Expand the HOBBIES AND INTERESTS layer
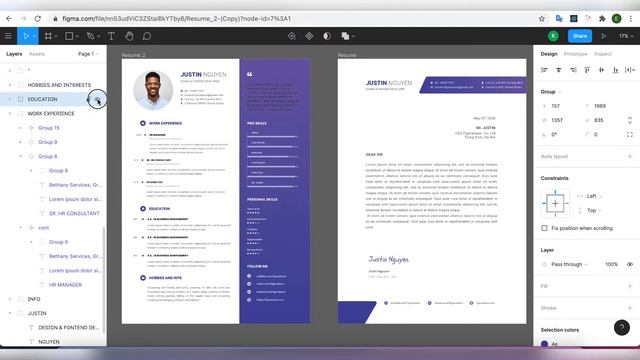The image size is (640, 360). 10,85
